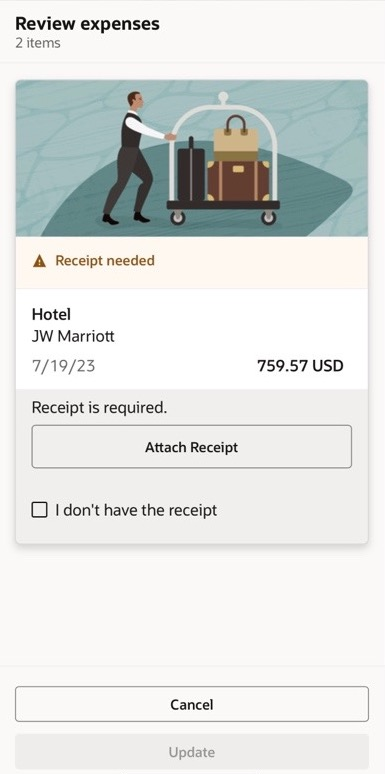Click the greyed-out Update button

point(192,752)
